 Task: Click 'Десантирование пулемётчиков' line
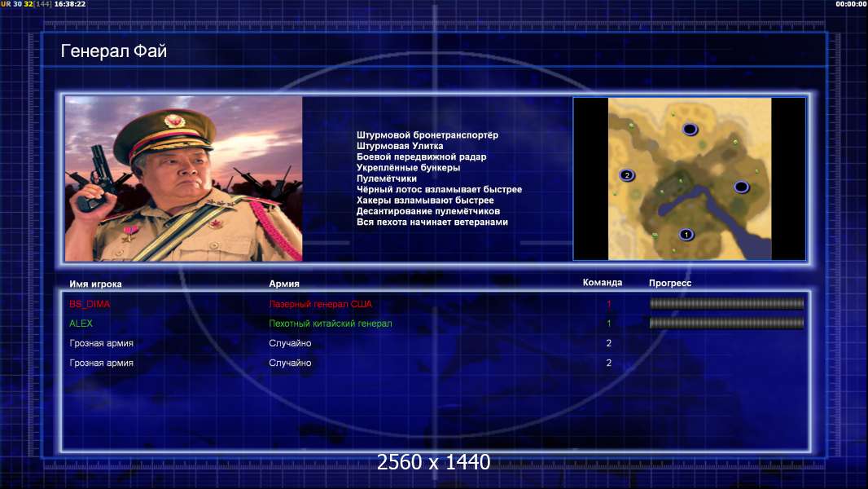pyautogui.click(x=428, y=211)
